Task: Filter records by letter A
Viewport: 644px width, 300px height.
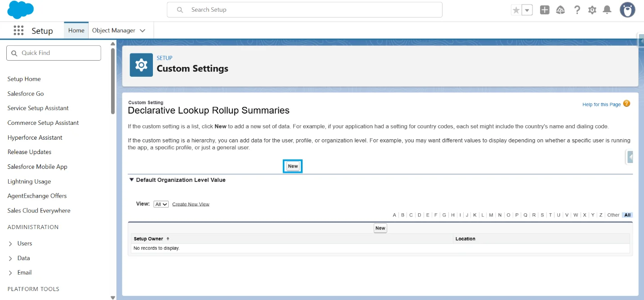Action: coord(394,215)
